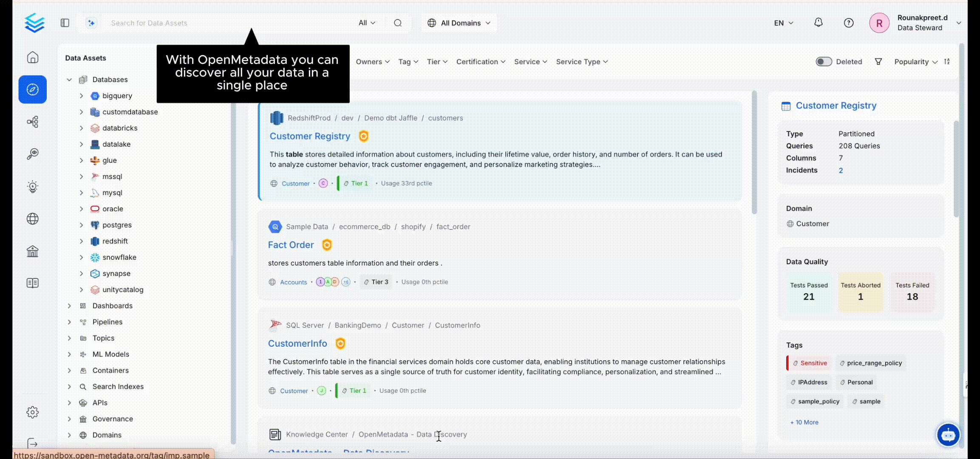Click the OpenMetadata logo

[34, 23]
